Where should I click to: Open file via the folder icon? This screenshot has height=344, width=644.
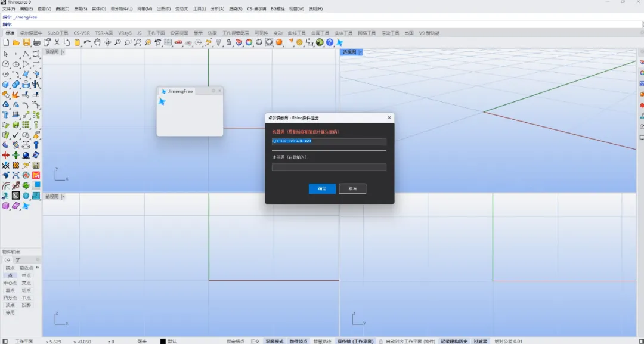click(16, 42)
